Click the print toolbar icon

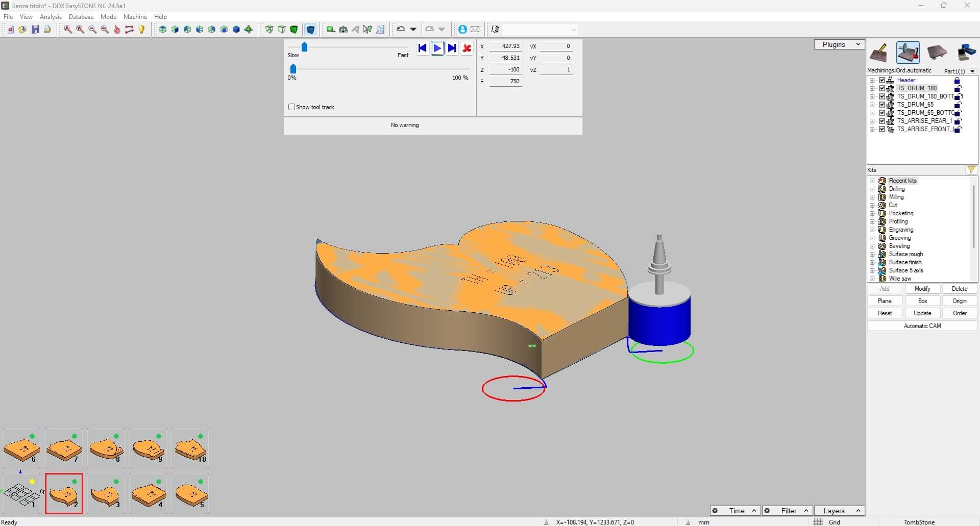pos(47,30)
